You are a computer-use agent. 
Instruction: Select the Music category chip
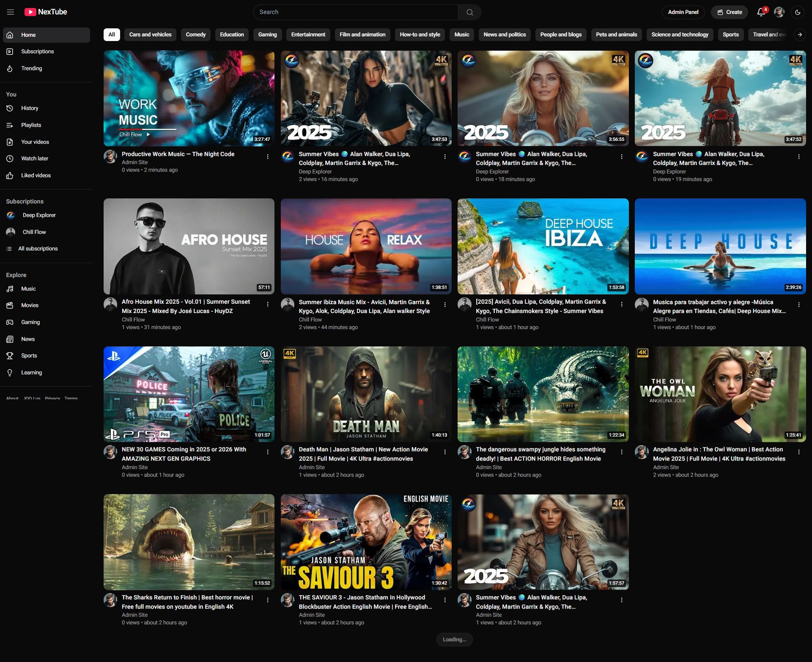point(461,35)
